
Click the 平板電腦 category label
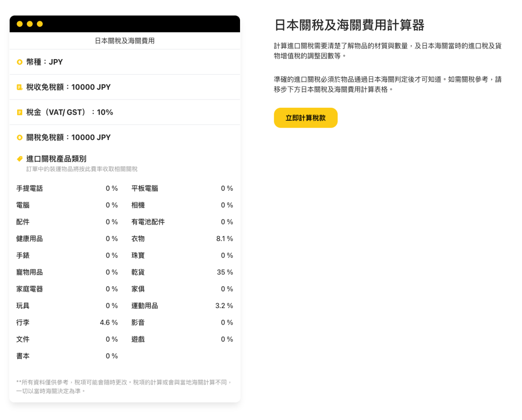145,188
